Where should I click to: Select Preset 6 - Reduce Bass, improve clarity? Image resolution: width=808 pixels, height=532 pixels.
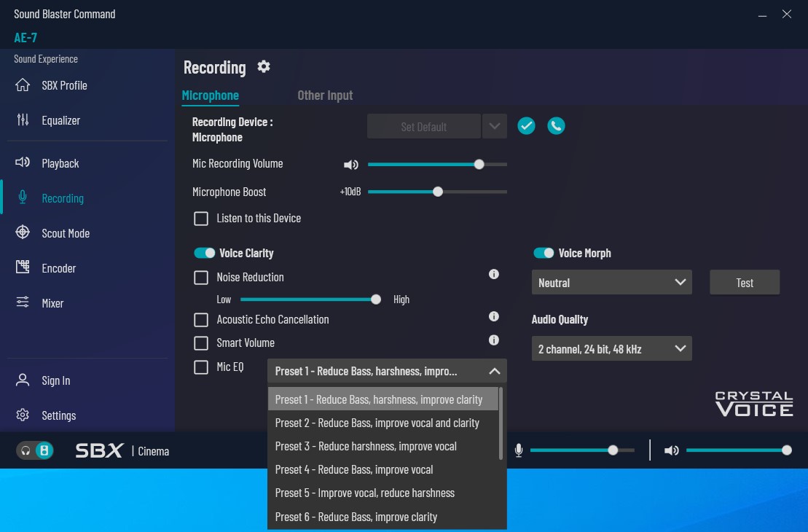(x=383, y=517)
